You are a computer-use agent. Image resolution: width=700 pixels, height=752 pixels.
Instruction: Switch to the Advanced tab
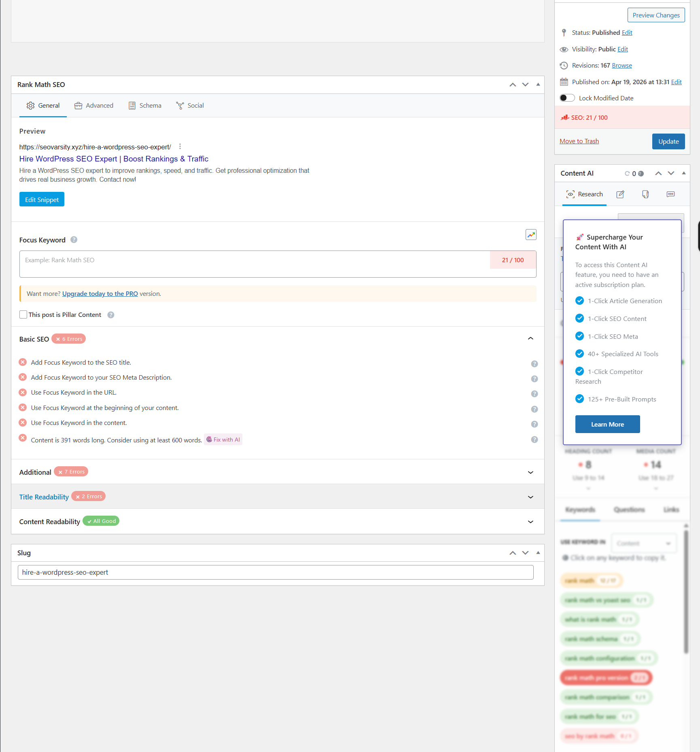[94, 106]
